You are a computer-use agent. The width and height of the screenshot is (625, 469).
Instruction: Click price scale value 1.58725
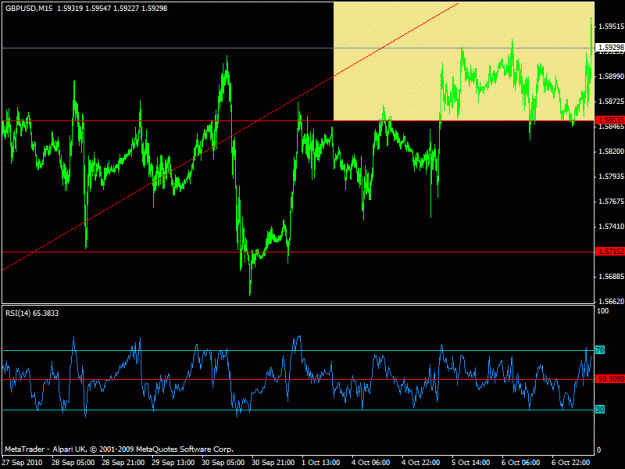[611, 102]
